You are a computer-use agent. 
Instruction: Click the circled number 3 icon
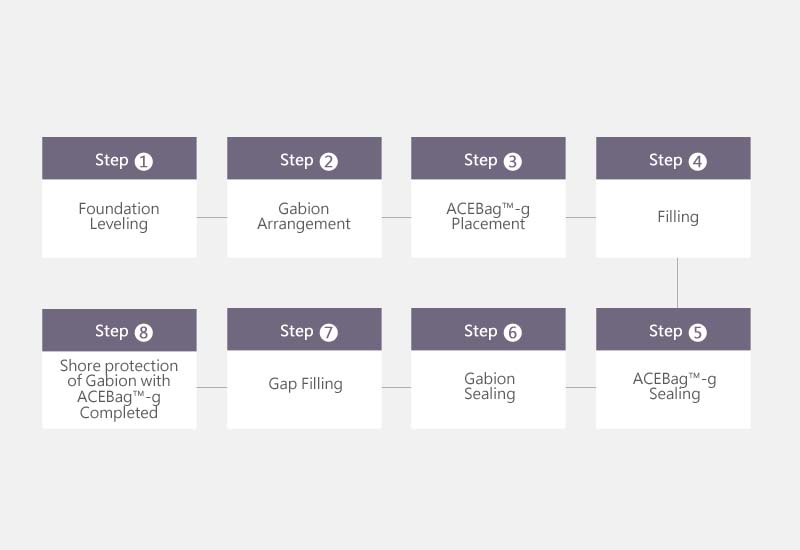click(x=513, y=162)
